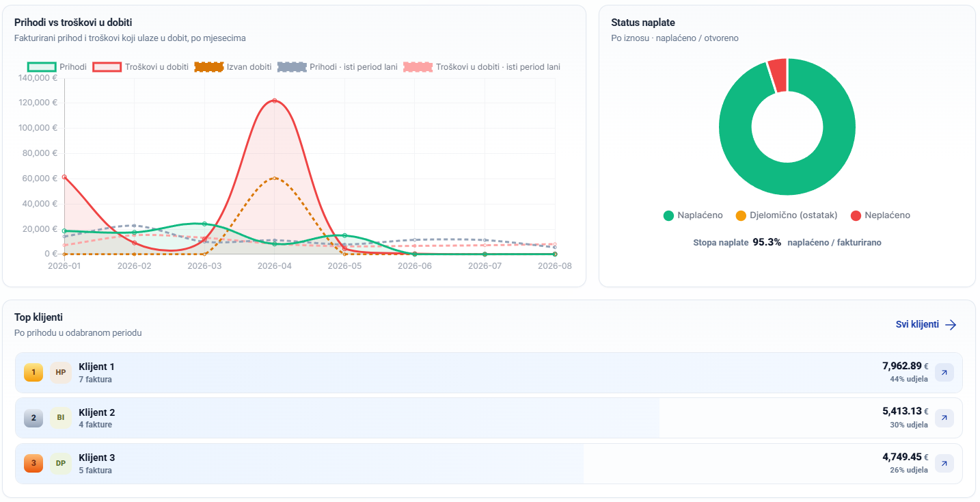Toggle the Troškovi u dobiti legend series
980x502 pixels.
point(141,67)
